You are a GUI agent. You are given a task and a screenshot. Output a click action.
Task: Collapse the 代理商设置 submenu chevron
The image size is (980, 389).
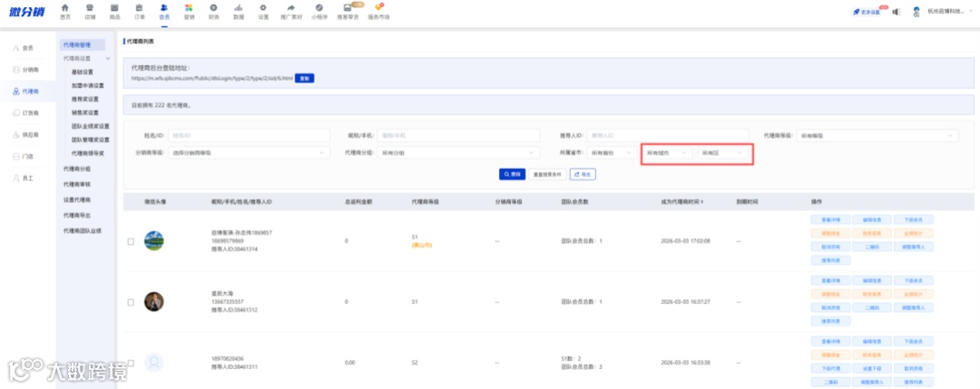pyautogui.click(x=108, y=58)
